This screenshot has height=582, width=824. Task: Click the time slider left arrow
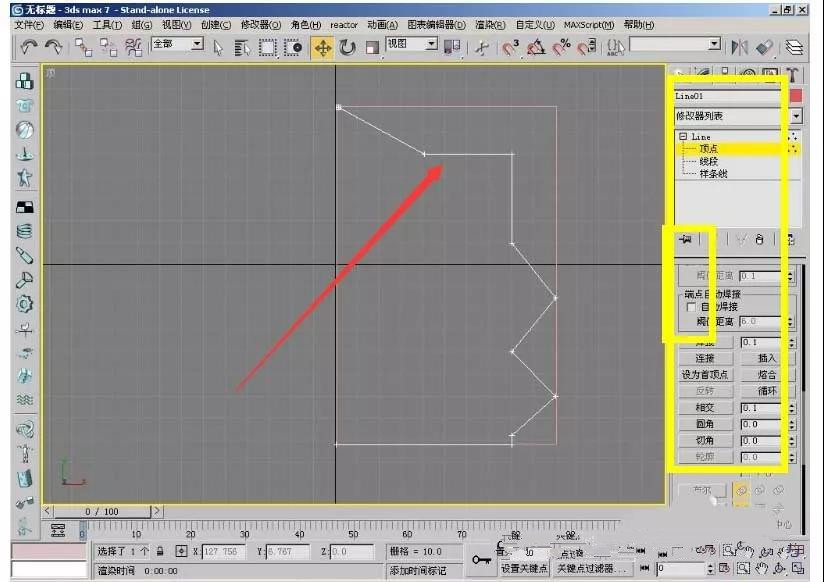click(x=48, y=510)
